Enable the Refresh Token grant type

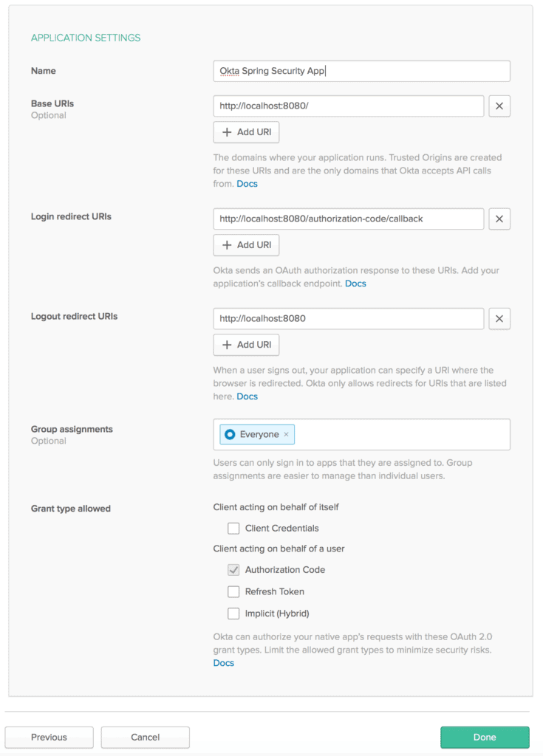(x=233, y=591)
